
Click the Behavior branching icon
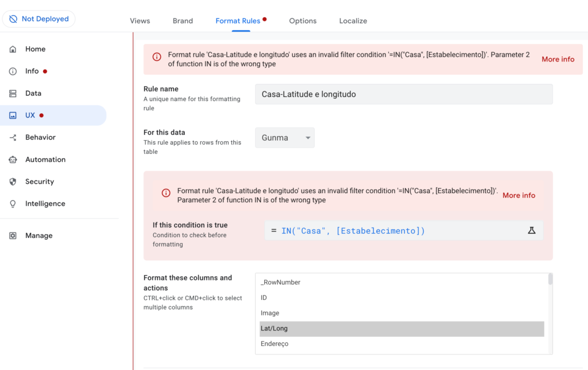click(13, 138)
